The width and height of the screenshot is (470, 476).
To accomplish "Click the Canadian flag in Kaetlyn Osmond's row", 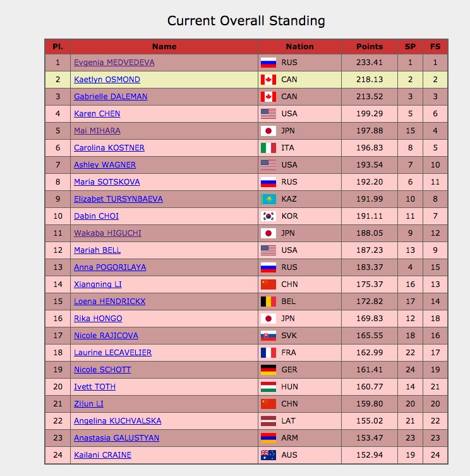I will [x=268, y=80].
